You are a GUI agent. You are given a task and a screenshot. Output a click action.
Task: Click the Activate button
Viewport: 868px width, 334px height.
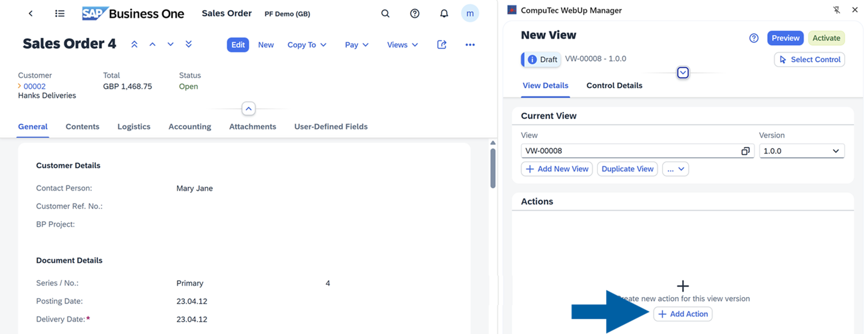click(x=826, y=38)
